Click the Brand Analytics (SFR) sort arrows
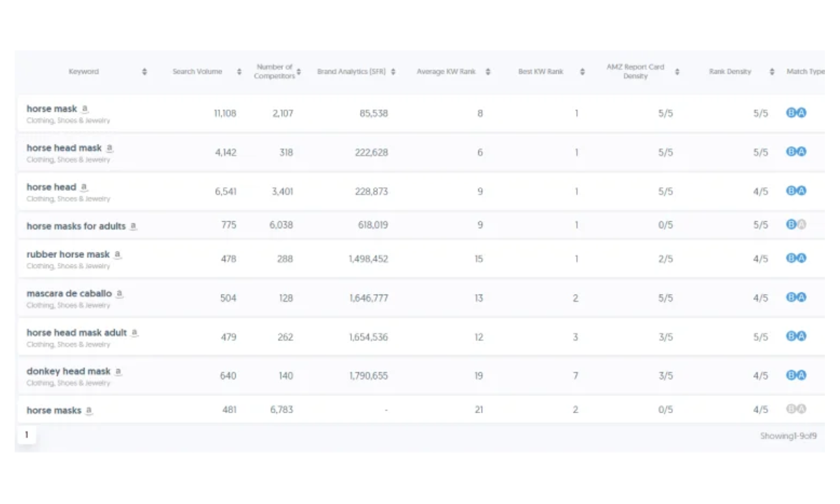This screenshot has width=840, height=504. pos(393,71)
